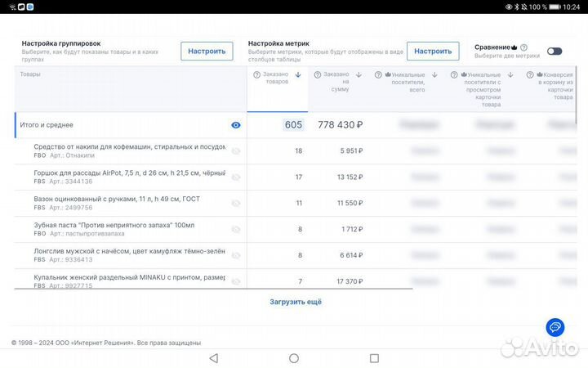Toggle eye visibility for Итого и среднее
This screenshot has width=588, height=368.
click(x=236, y=125)
